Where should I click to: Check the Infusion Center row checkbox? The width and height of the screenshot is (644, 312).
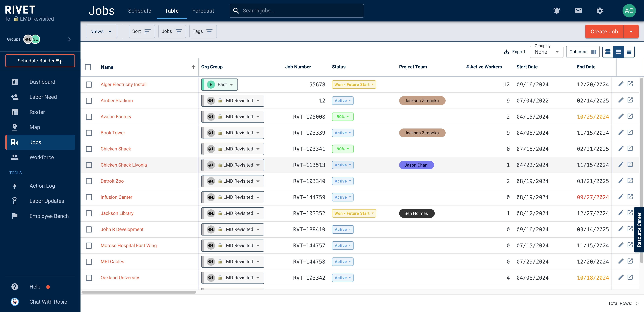89,197
